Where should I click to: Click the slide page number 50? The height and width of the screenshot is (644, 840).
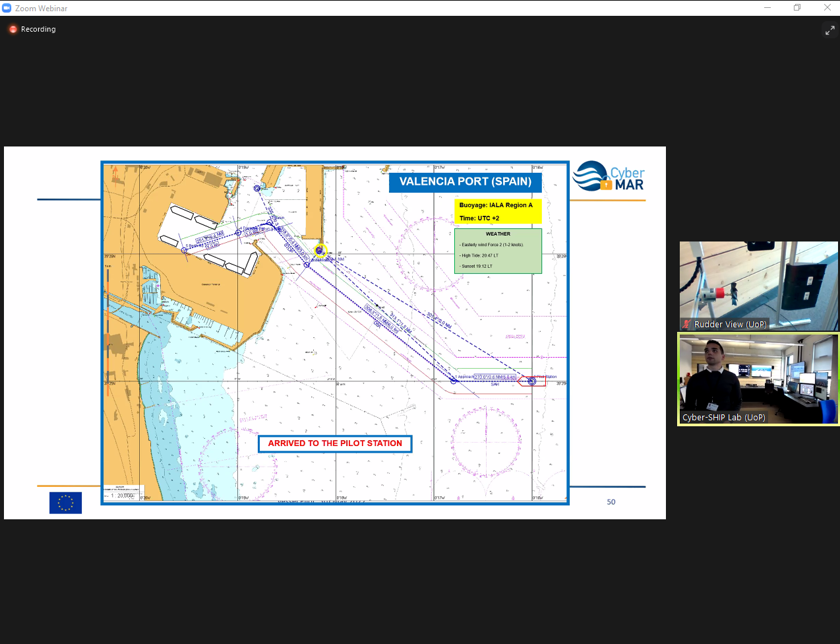[611, 502]
